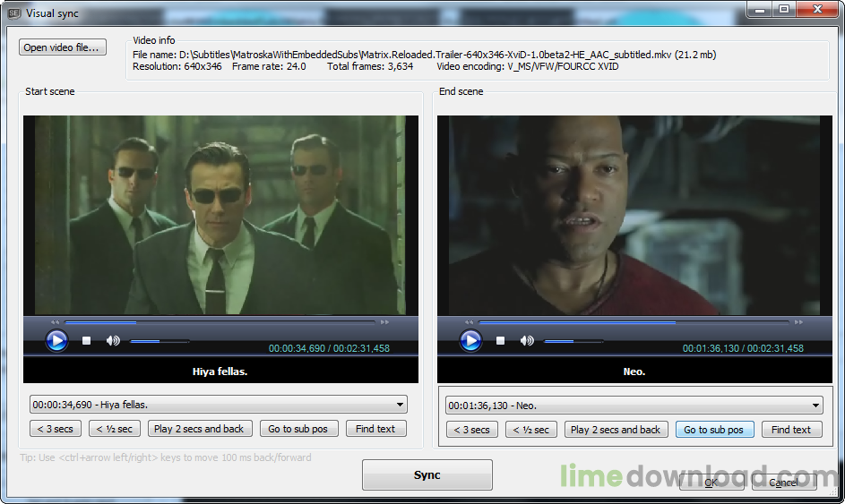This screenshot has width=845, height=504.
Task: Click Start scene time 00:00:34,690
Action: (297, 348)
